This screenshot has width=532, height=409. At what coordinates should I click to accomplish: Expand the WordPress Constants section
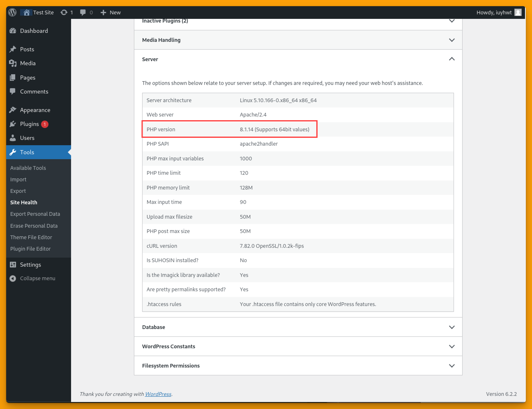(x=298, y=346)
